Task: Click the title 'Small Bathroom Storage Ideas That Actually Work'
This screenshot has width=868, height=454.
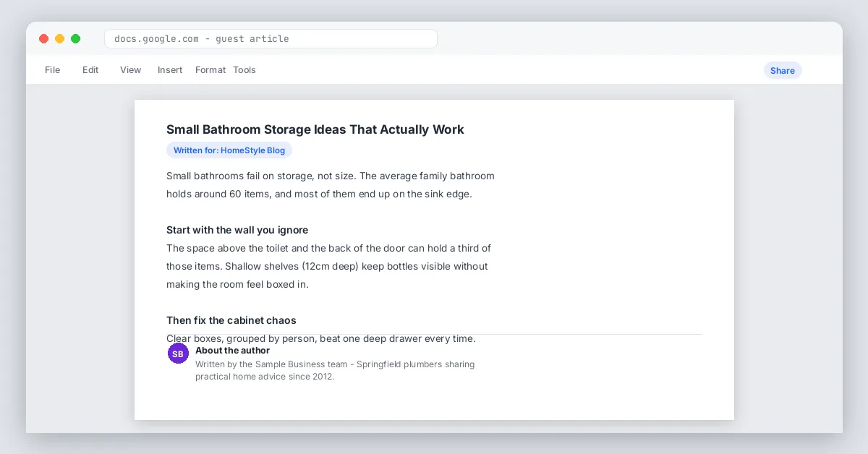Action: click(315, 129)
